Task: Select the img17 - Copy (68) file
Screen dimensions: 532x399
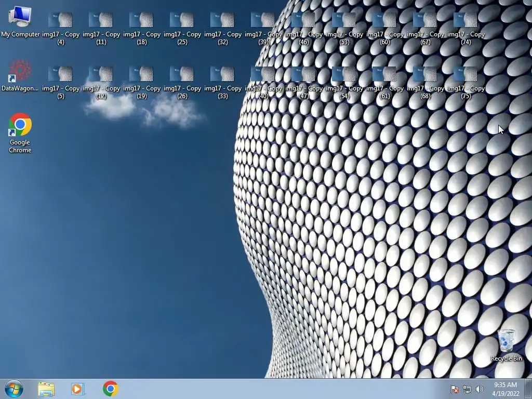Action: [425, 83]
